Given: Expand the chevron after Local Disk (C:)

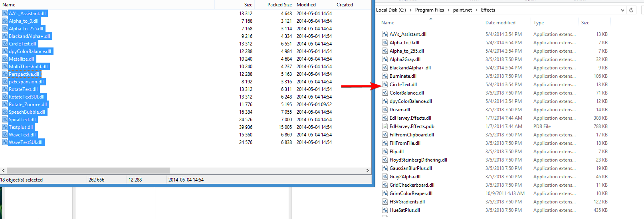Looking at the screenshot, I should pos(411,10).
